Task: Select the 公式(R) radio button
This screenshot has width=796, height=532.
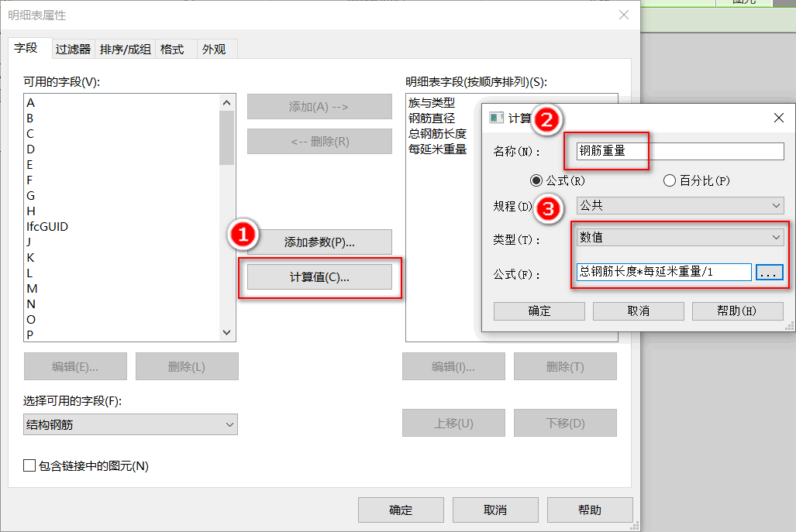Action: [x=536, y=180]
